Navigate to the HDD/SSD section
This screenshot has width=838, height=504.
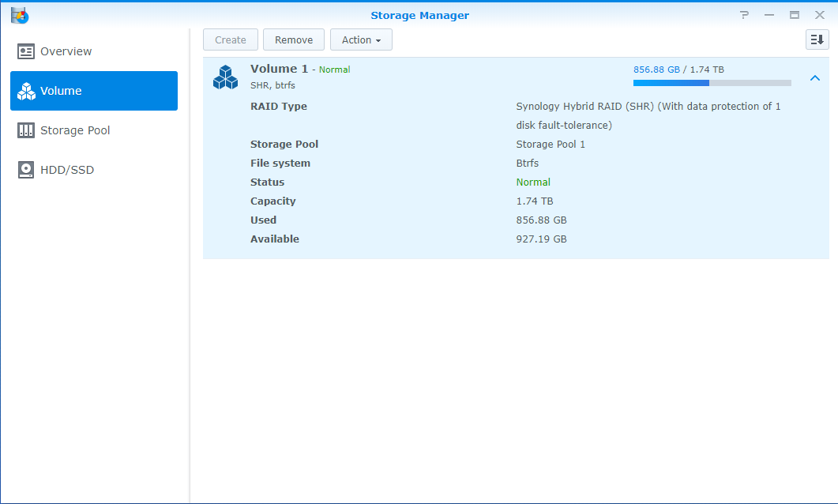66,169
